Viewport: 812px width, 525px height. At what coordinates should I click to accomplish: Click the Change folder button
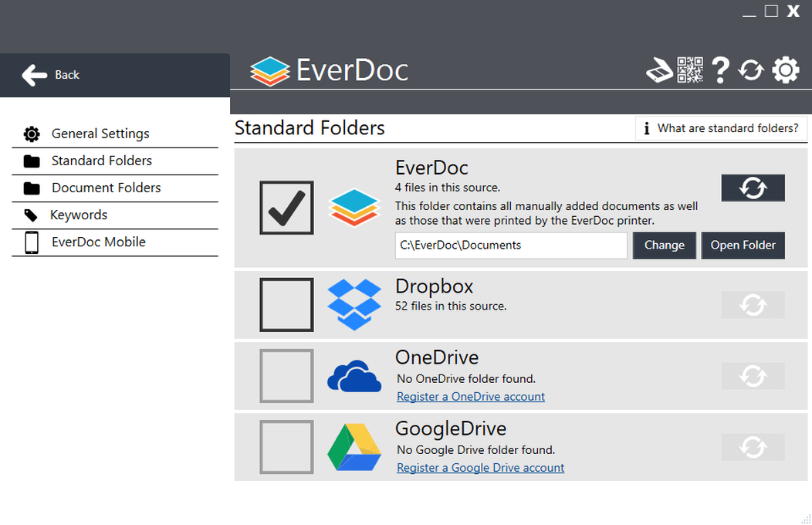tap(664, 246)
